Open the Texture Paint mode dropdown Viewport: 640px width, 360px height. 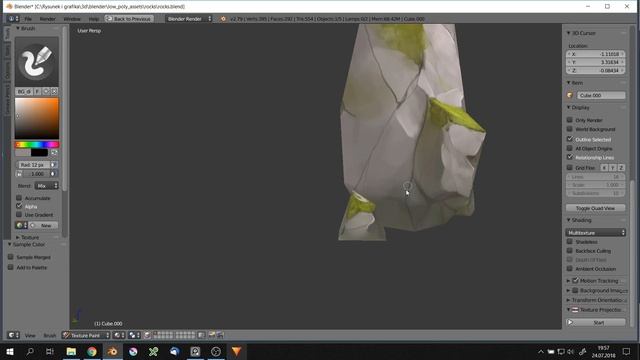coord(86,335)
